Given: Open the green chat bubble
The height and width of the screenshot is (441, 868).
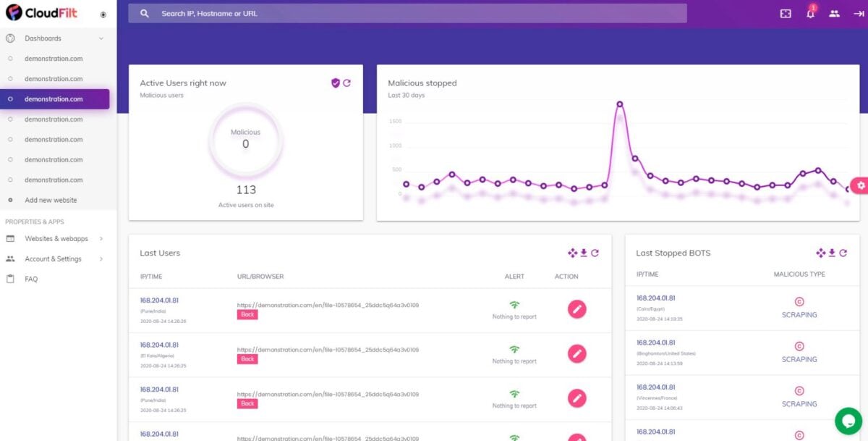Looking at the screenshot, I should coord(848,421).
